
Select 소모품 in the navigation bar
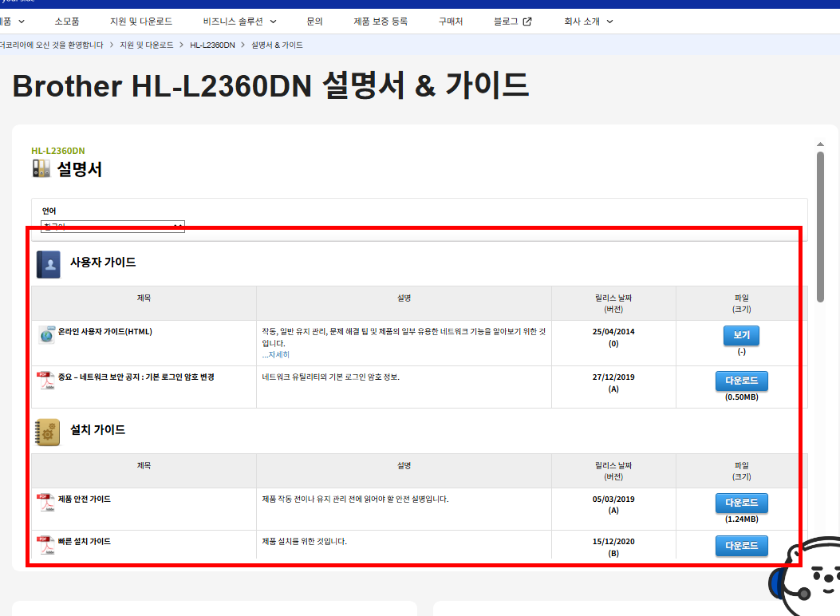pyautogui.click(x=69, y=22)
